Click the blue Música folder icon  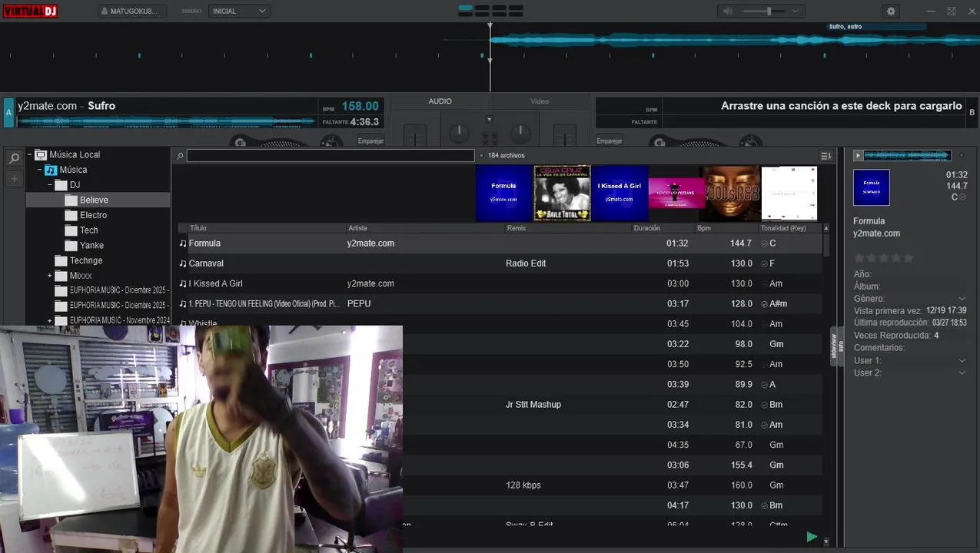click(x=51, y=170)
